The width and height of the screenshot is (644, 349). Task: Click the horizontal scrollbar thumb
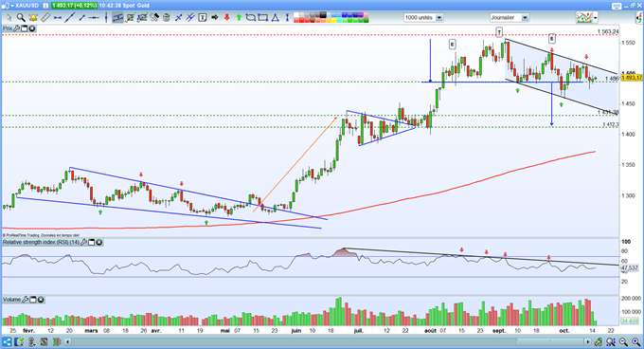550,341
